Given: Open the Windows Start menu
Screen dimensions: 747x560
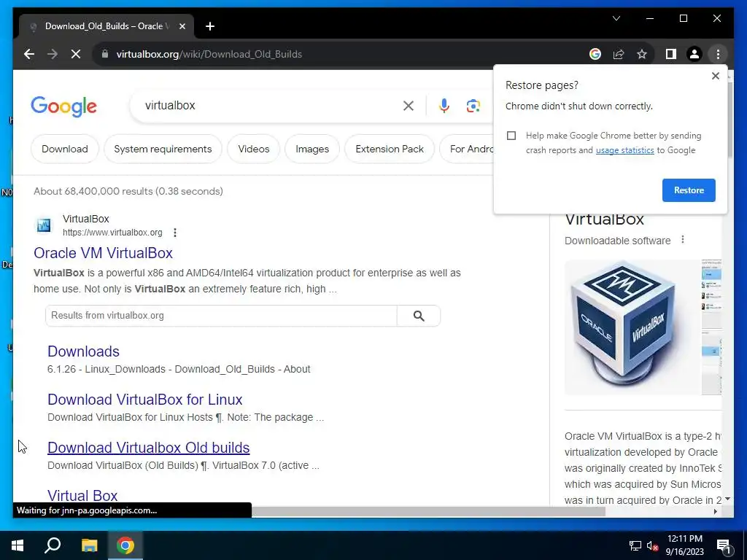Looking at the screenshot, I should [18, 545].
